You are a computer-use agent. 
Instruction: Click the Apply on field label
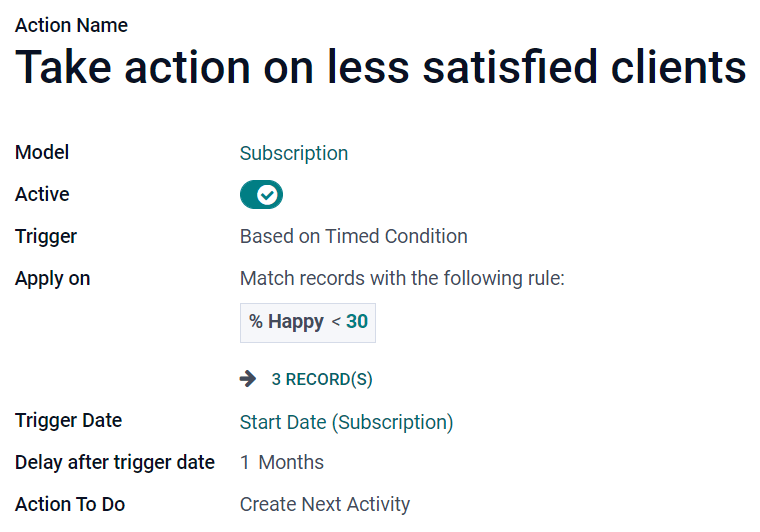[x=52, y=279]
